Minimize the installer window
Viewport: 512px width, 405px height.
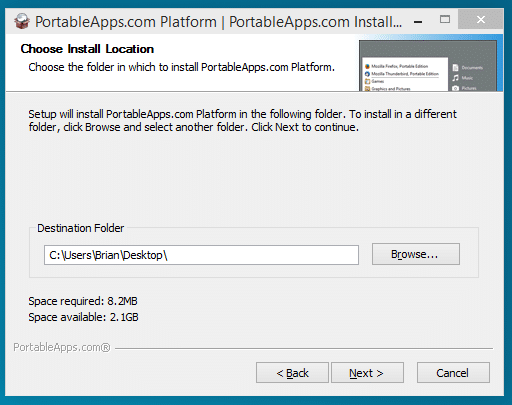(418, 21)
